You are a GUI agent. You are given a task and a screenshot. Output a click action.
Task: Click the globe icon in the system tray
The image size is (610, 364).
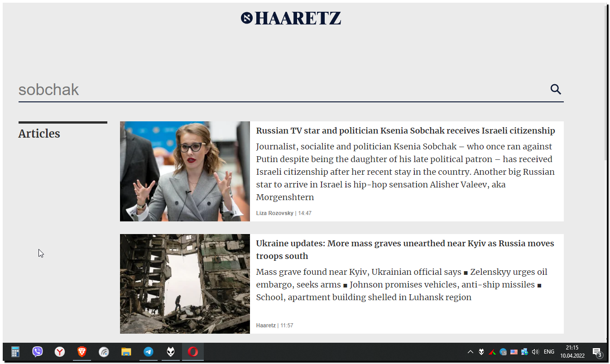coord(503,352)
